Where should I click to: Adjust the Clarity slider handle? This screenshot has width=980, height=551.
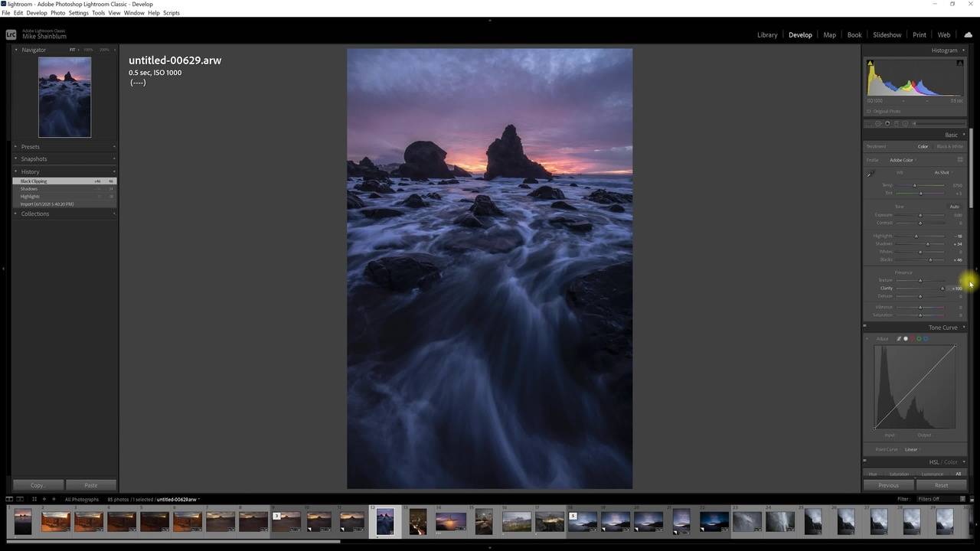tap(942, 289)
